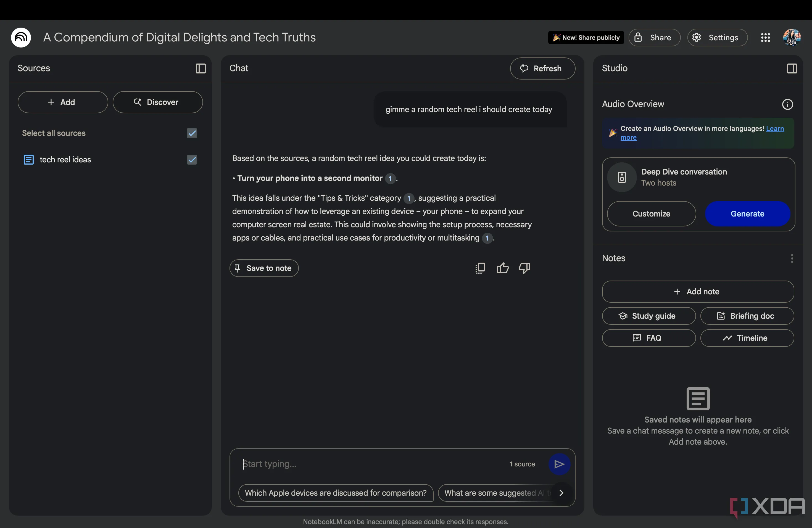Click the New! Share publicly badge
Image resolution: width=812 pixels, height=528 pixels.
[586, 38]
